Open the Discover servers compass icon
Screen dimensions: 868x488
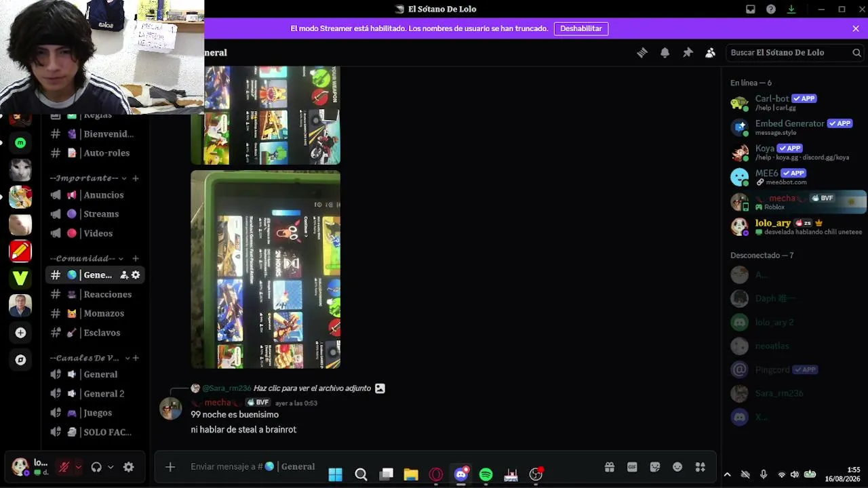20,360
